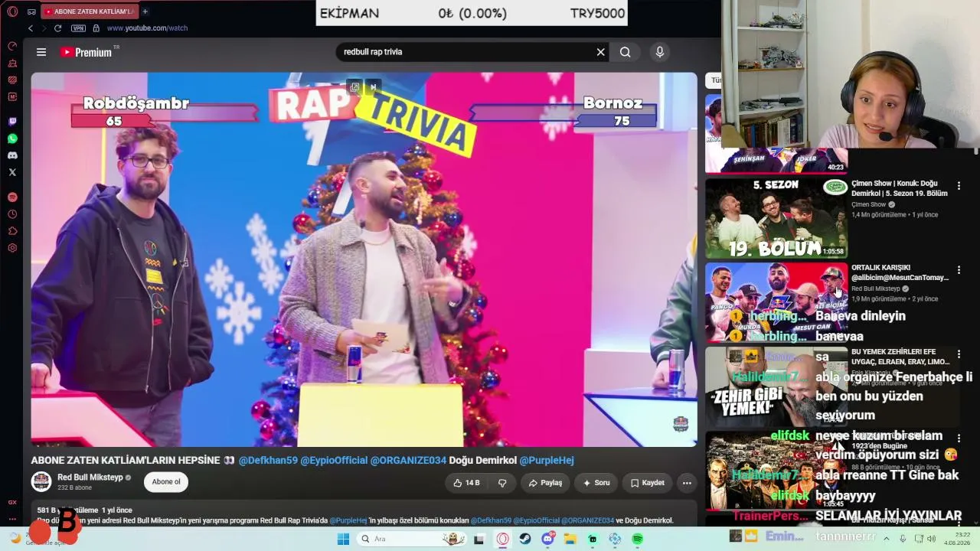
Task: Open X (Twitter) in Opera sidebar
Action: pyautogui.click(x=12, y=172)
